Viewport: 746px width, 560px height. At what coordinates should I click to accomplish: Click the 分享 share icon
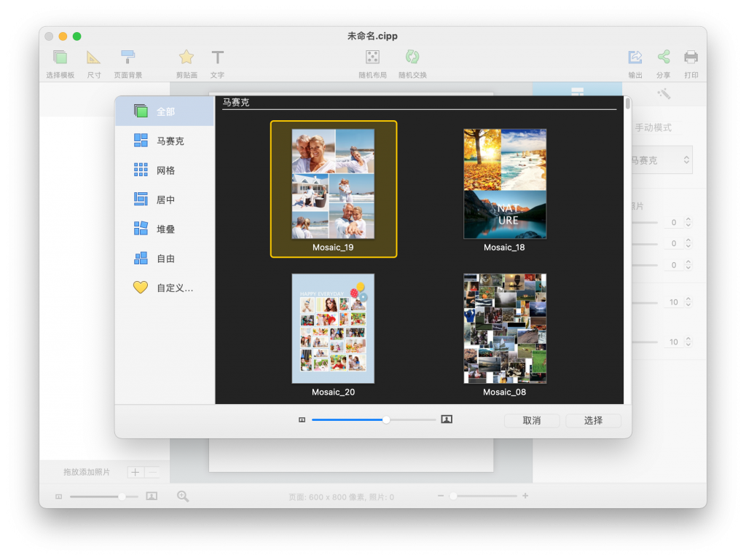tap(663, 57)
